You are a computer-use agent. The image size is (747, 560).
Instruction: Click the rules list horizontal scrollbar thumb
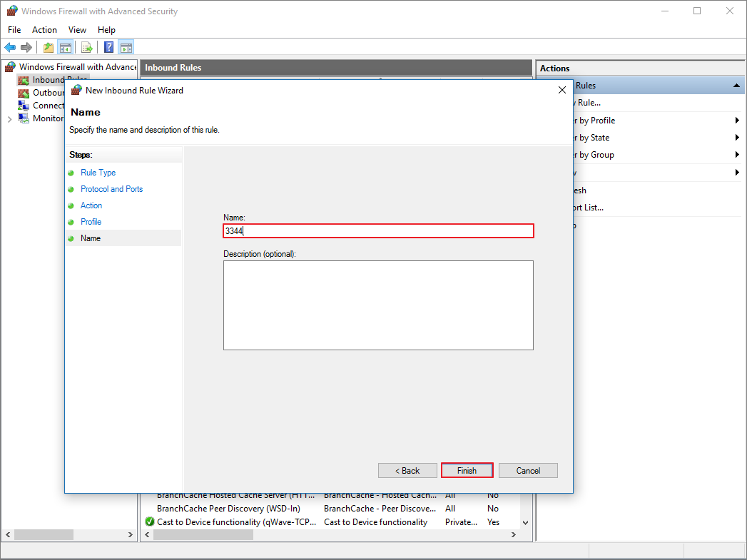click(x=203, y=535)
